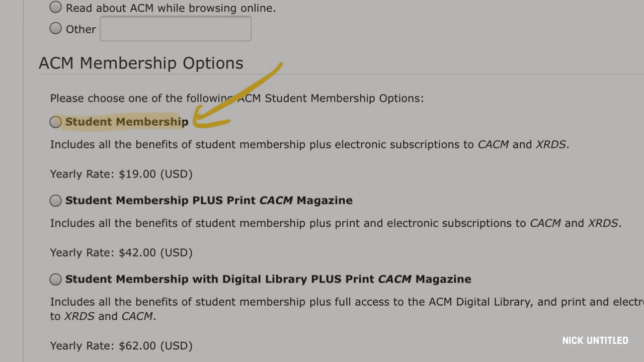The width and height of the screenshot is (644, 362).
Task: Select the Other radio button
Action: (x=55, y=29)
